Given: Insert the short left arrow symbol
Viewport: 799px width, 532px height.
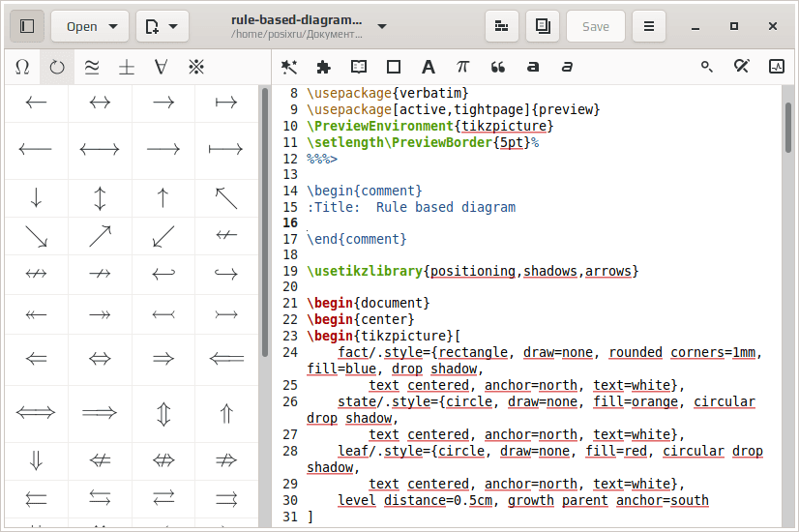Looking at the screenshot, I should [x=36, y=103].
